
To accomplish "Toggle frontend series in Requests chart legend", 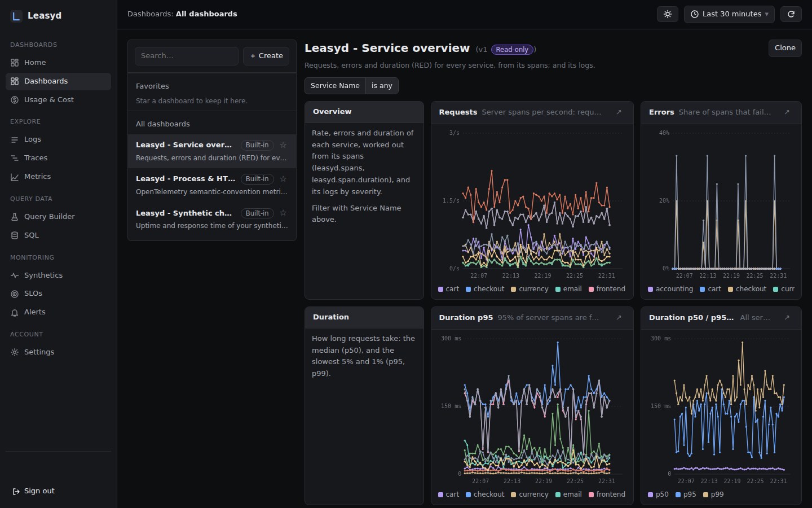I will click(x=607, y=289).
